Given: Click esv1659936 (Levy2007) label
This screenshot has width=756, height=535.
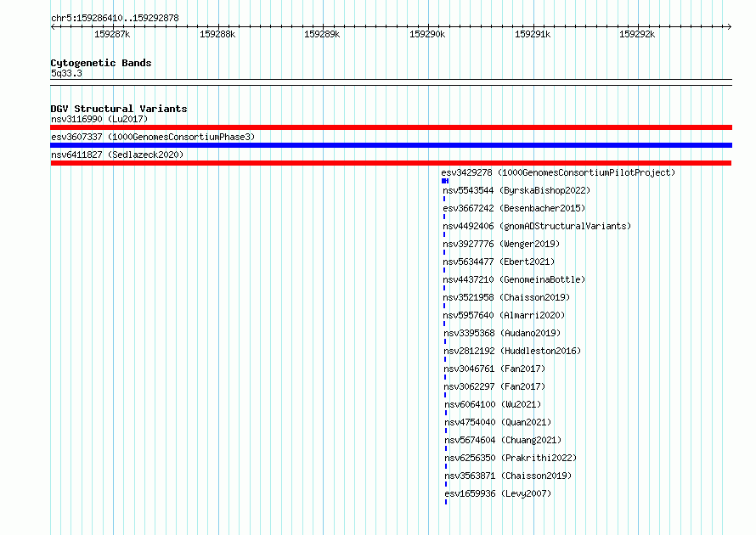Looking at the screenshot, I should click(498, 493).
